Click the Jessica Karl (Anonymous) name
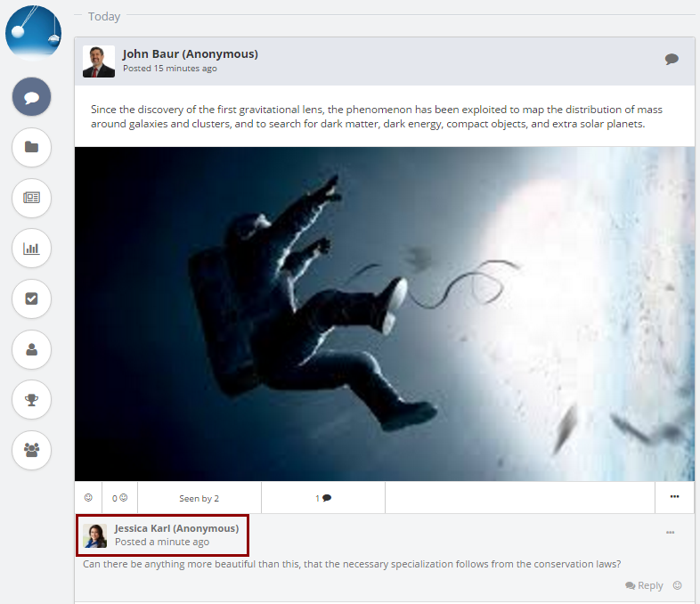The image size is (700, 604). (x=176, y=528)
